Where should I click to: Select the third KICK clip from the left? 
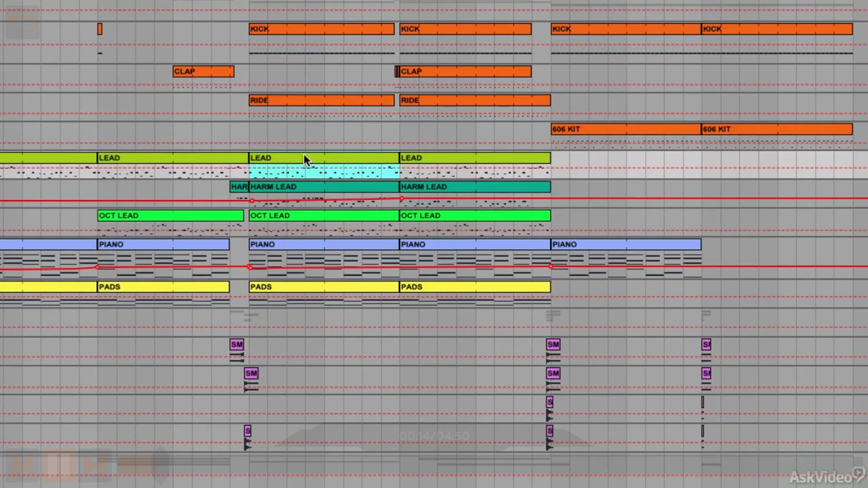click(626, 29)
